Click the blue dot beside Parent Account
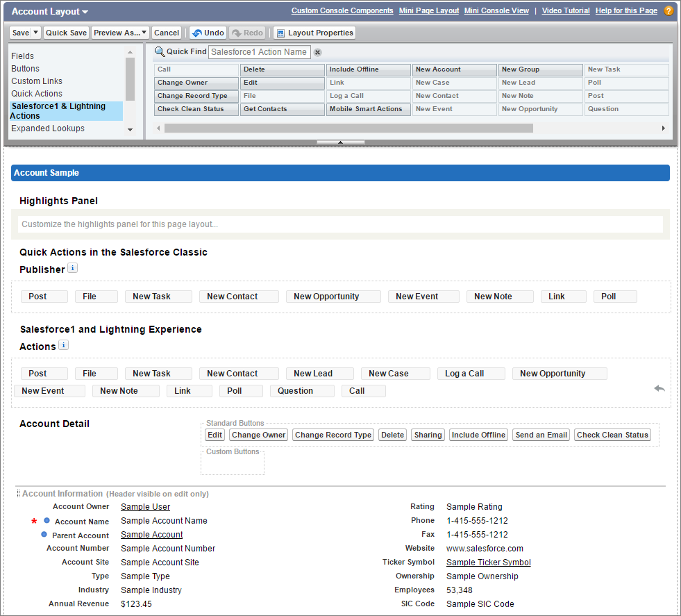 point(44,534)
